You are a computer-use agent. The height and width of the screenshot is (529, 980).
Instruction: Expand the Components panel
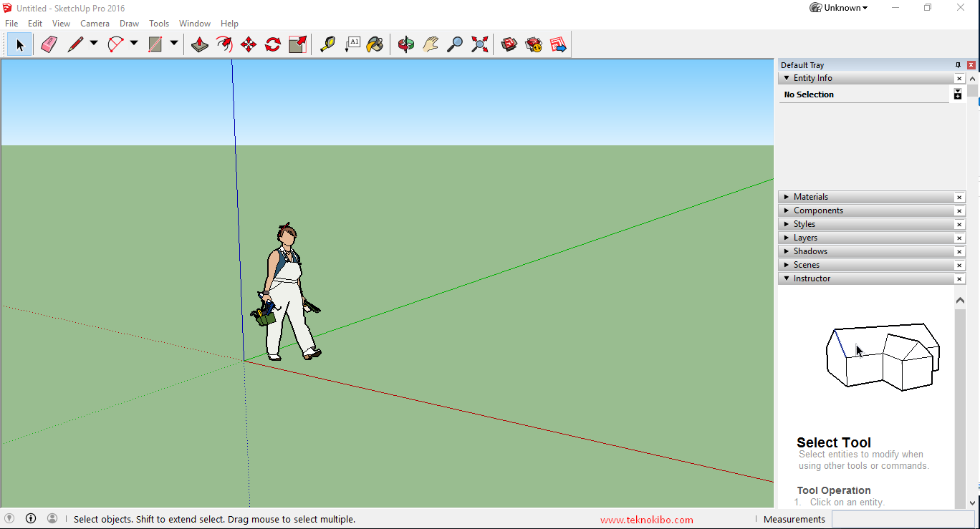[787, 210]
